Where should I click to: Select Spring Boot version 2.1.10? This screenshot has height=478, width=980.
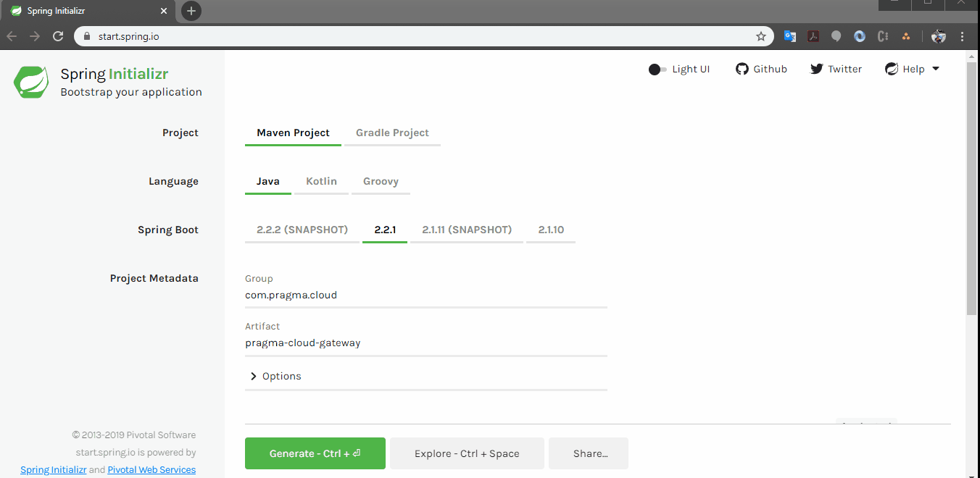[550, 229]
